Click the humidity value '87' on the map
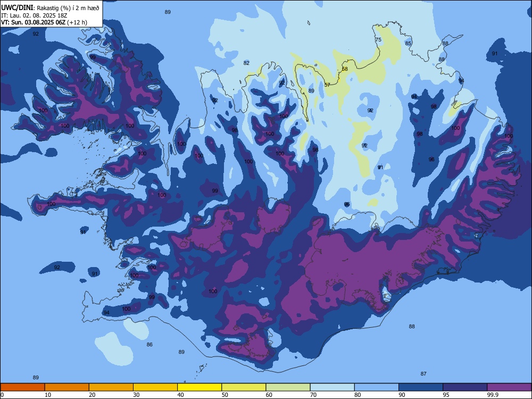 423,374
